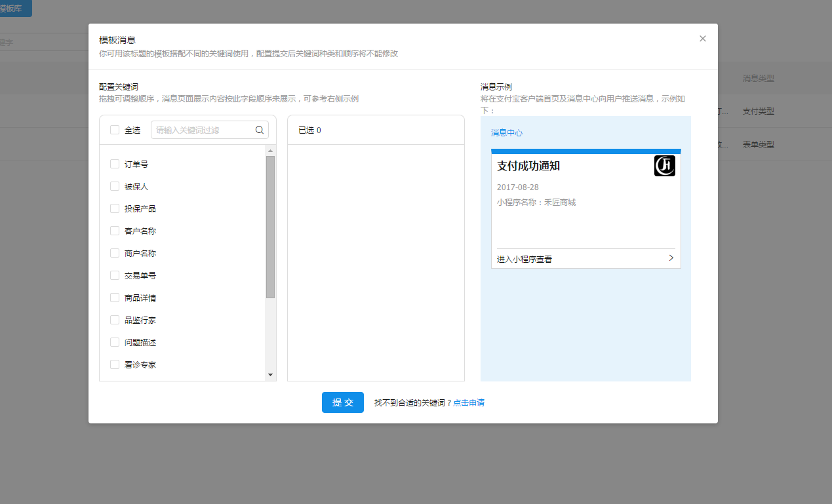Image resolution: width=832 pixels, height=504 pixels.
Task: Select the 投保产品 keyword checkbox
Action: point(115,208)
